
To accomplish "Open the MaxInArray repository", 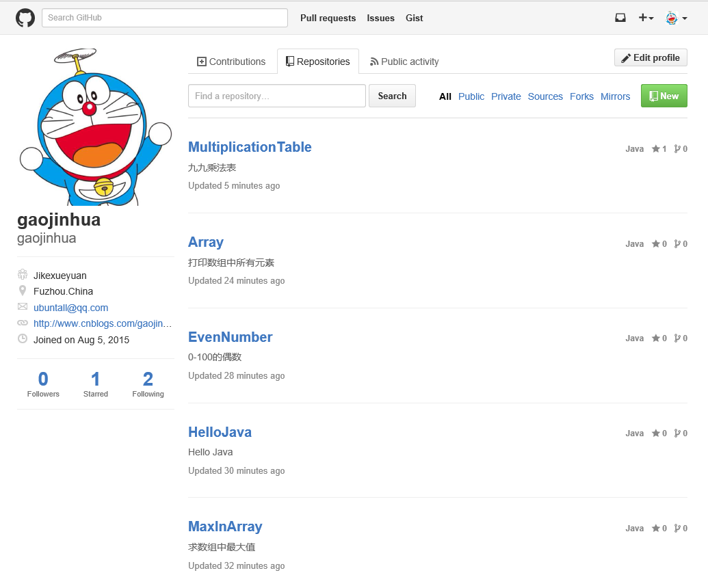I will coord(225,526).
